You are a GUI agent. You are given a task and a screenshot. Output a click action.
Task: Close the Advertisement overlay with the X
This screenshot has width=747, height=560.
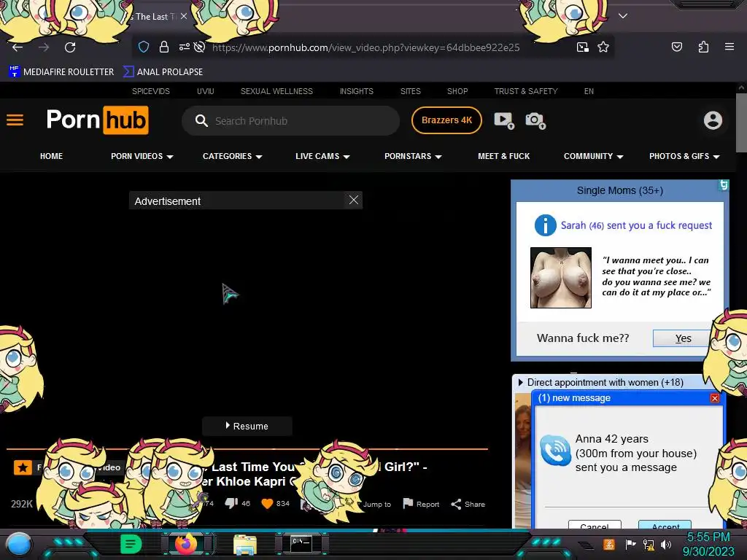pyautogui.click(x=354, y=200)
